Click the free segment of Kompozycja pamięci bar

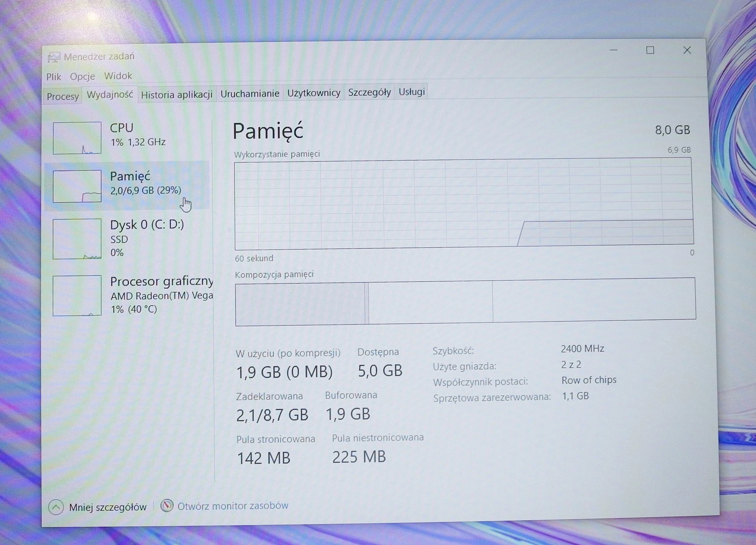click(x=594, y=299)
